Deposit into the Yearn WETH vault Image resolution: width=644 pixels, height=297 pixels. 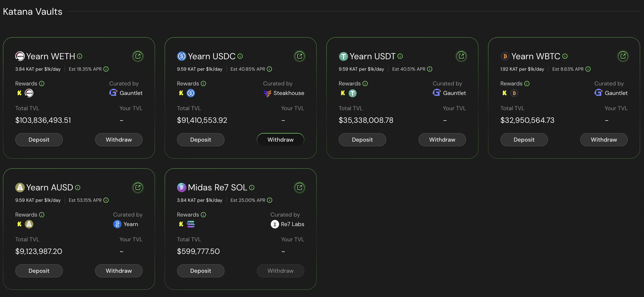[x=39, y=140]
